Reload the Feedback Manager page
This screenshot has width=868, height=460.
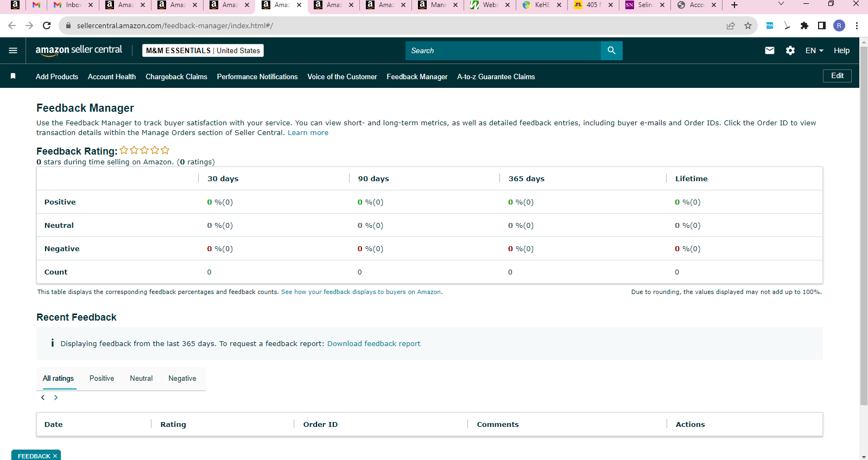click(47, 25)
